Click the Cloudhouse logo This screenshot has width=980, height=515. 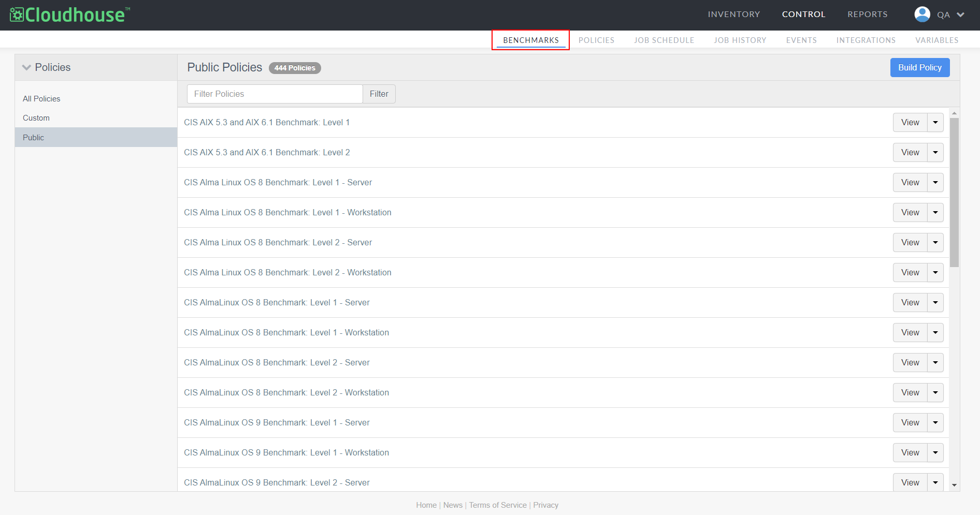tap(69, 14)
